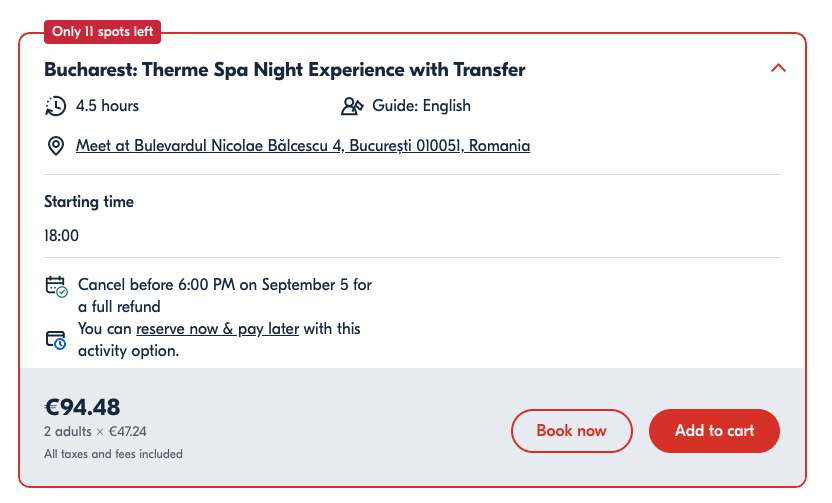Click the Cancel before 6:00 PM refund text

click(x=225, y=296)
